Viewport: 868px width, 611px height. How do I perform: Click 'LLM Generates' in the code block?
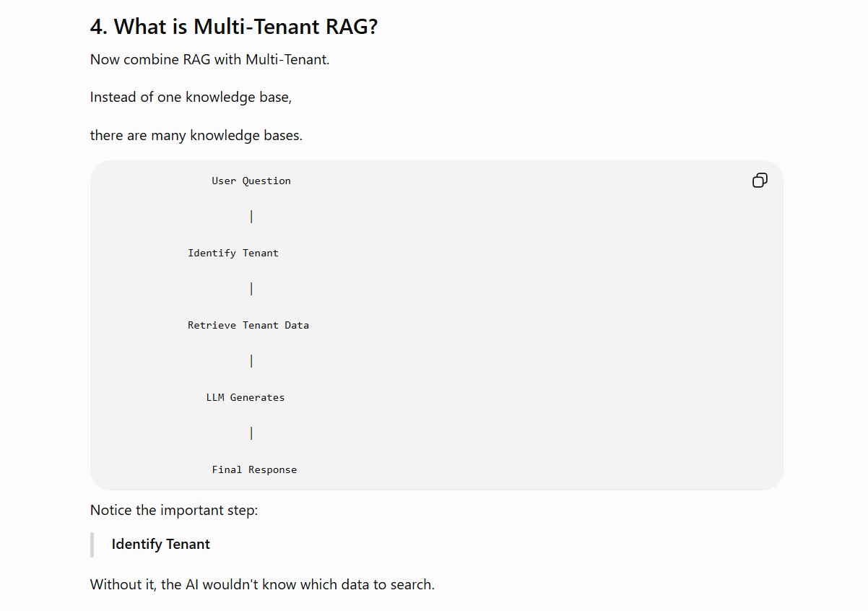pyautogui.click(x=246, y=397)
